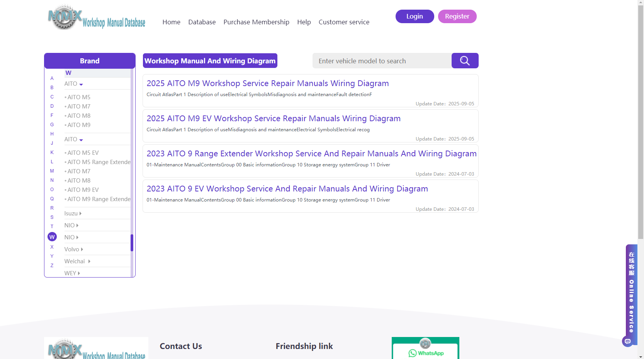Open 2025 AITO M9 Workshop Service Repair Manuals
This screenshot has height=359, width=644.
point(268,83)
